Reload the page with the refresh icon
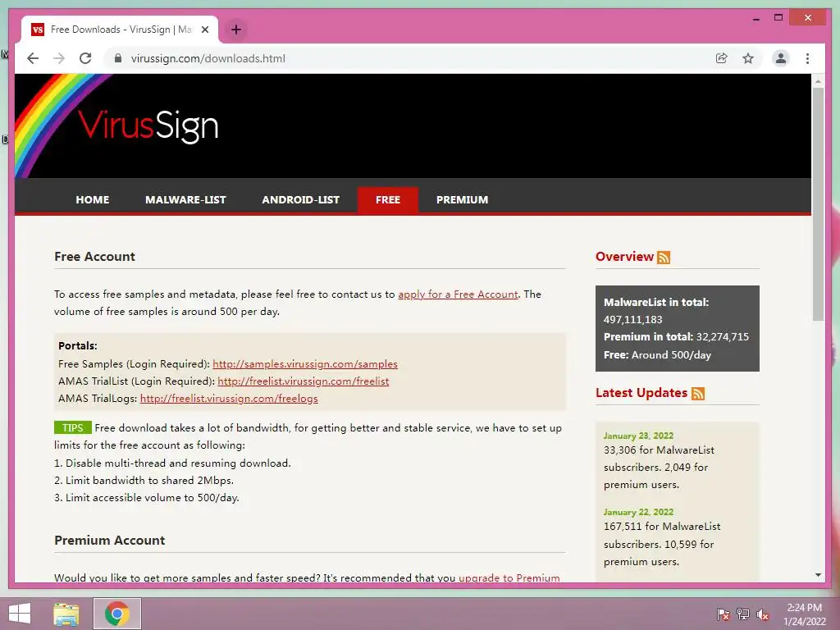Screen dimensions: 840x630 (x=85, y=58)
